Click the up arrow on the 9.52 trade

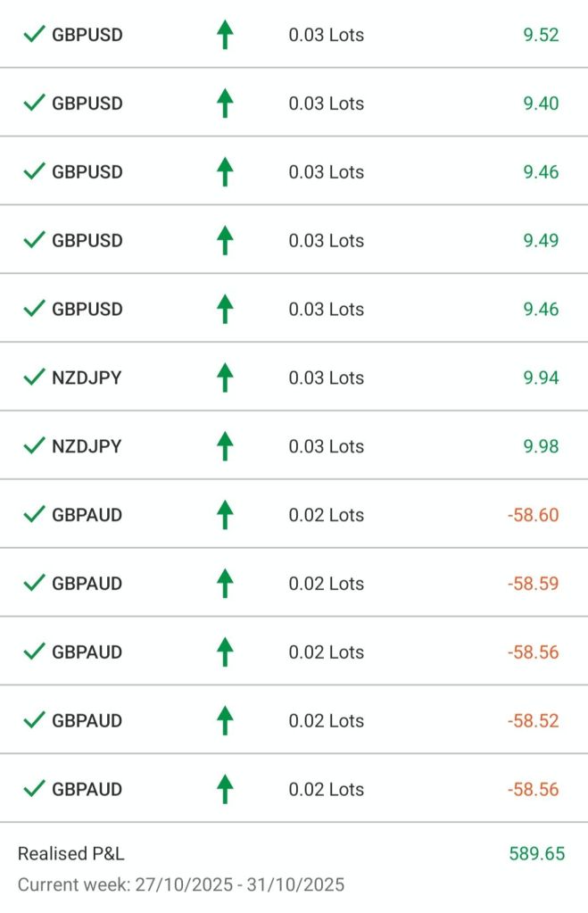point(225,35)
